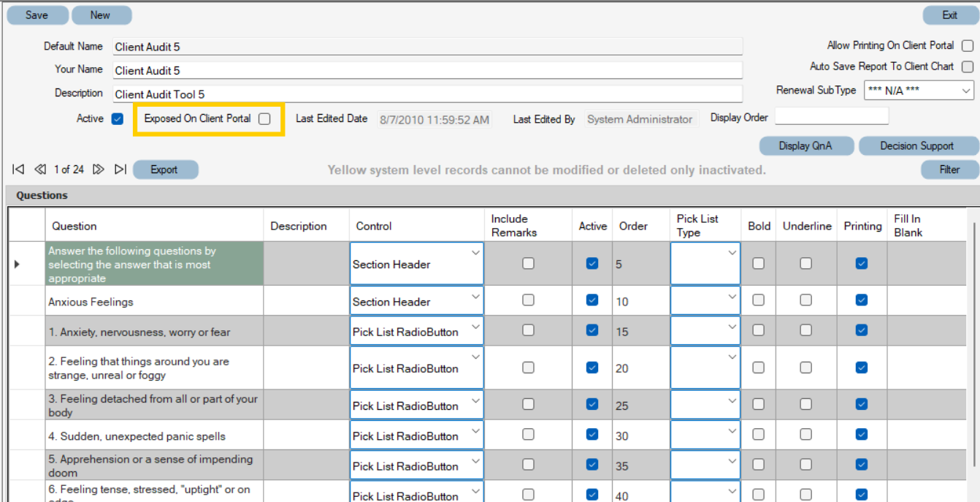Open the Renewal SubType dropdown

[x=967, y=91]
